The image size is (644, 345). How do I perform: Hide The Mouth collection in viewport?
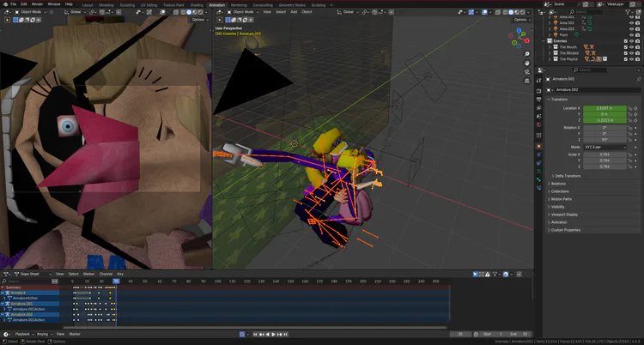(x=632, y=47)
